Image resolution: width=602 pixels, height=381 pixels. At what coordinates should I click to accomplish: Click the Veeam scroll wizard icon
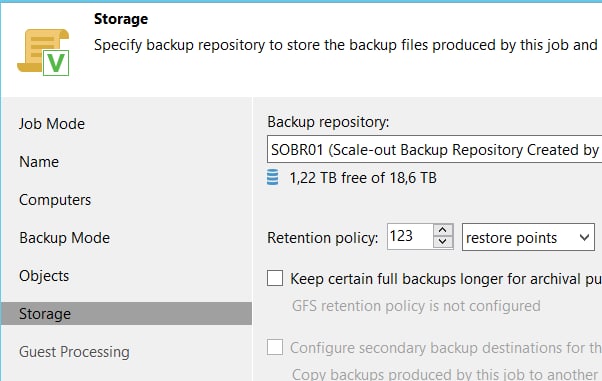pos(43,52)
